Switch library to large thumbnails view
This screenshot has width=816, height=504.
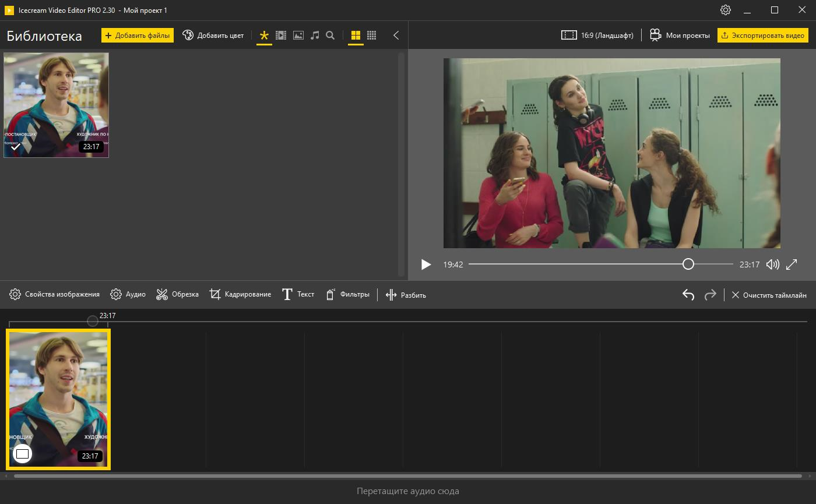[356, 36]
